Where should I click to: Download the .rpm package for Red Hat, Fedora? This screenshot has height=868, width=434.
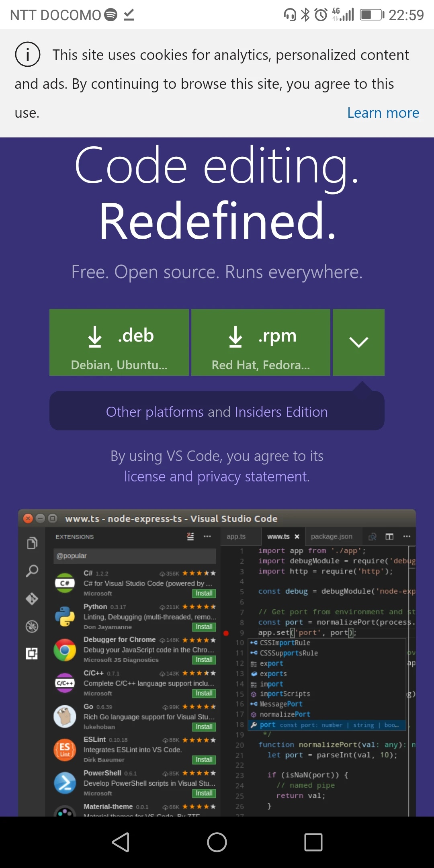[261, 342]
